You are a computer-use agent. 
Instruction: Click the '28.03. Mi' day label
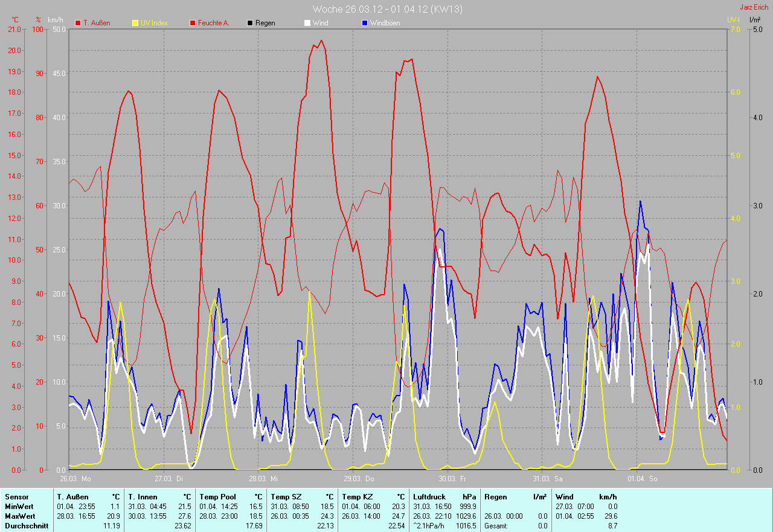point(263,479)
